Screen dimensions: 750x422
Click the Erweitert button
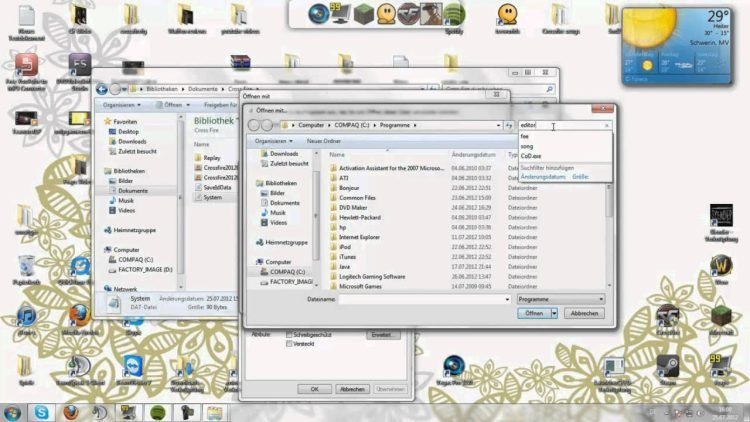click(x=383, y=335)
